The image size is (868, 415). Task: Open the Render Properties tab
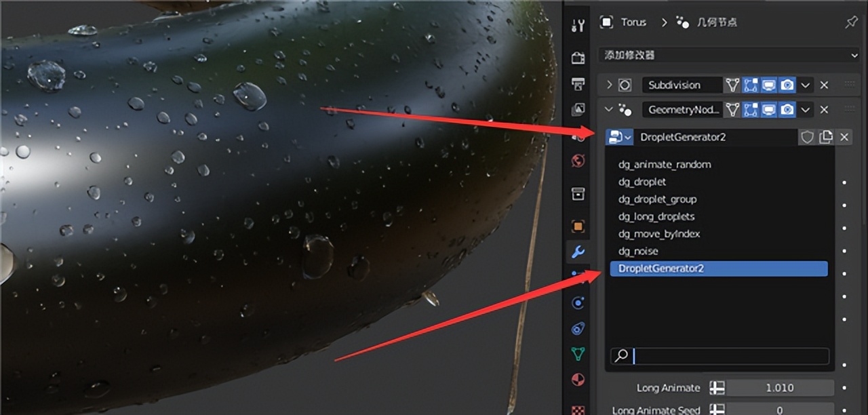[x=578, y=57]
